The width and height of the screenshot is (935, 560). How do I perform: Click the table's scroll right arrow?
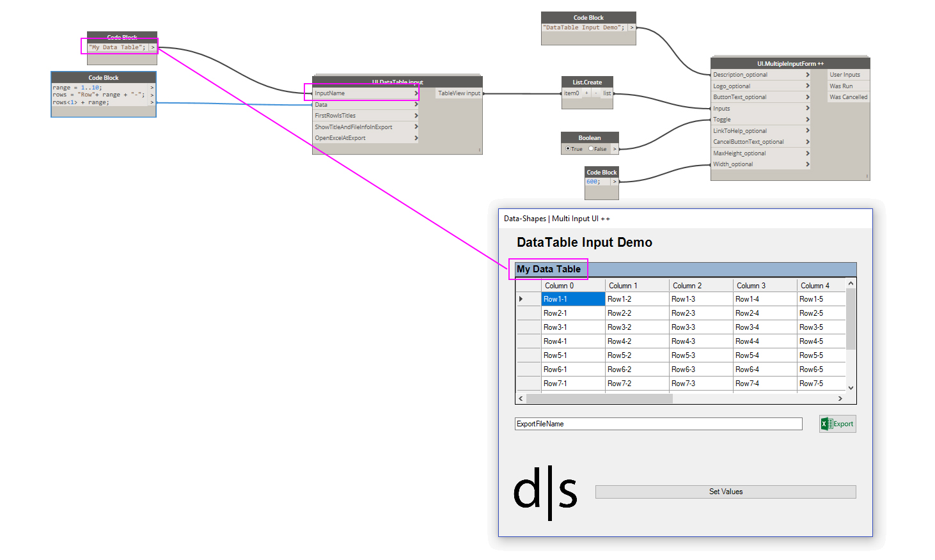pyautogui.click(x=840, y=398)
